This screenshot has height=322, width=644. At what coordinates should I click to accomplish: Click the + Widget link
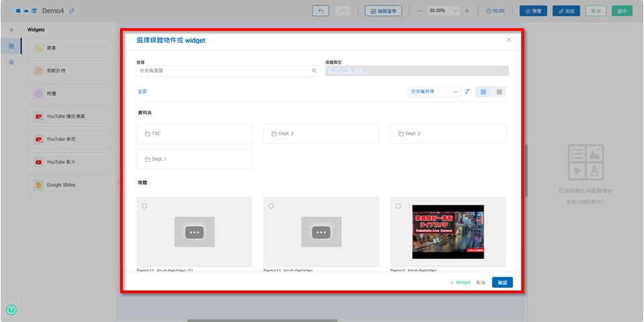click(460, 282)
